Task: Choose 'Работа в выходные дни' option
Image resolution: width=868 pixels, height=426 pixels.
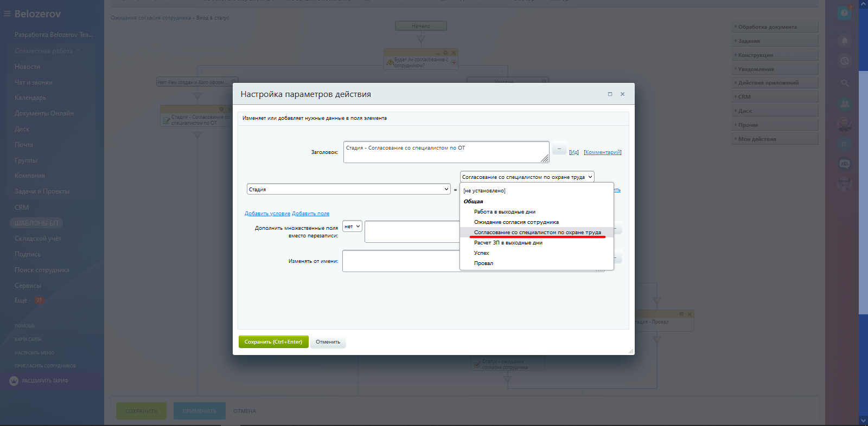Action: pyautogui.click(x=537, y=212)
